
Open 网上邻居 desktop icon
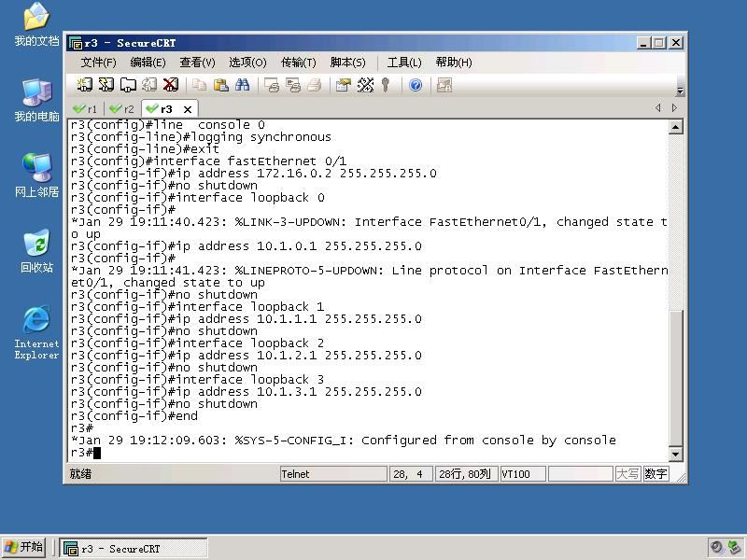coord(36,175)
